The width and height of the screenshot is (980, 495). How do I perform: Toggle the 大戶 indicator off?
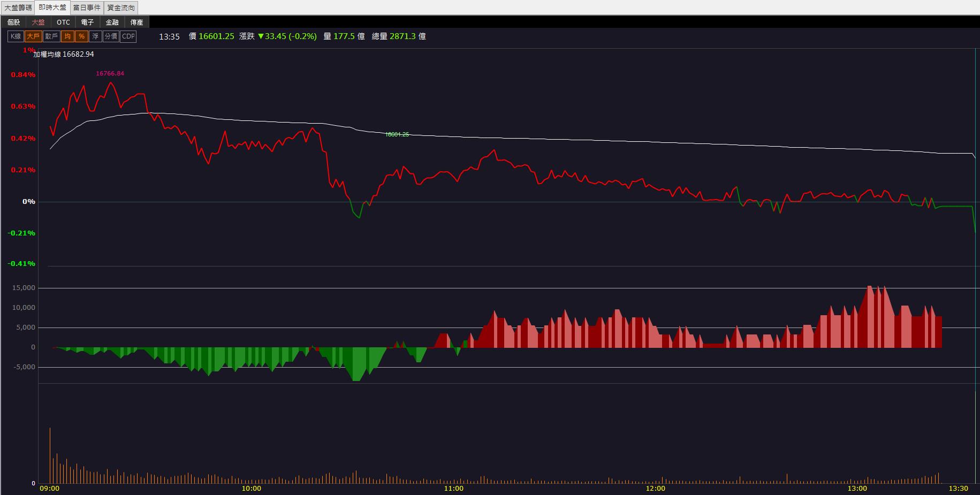point(33,36)
